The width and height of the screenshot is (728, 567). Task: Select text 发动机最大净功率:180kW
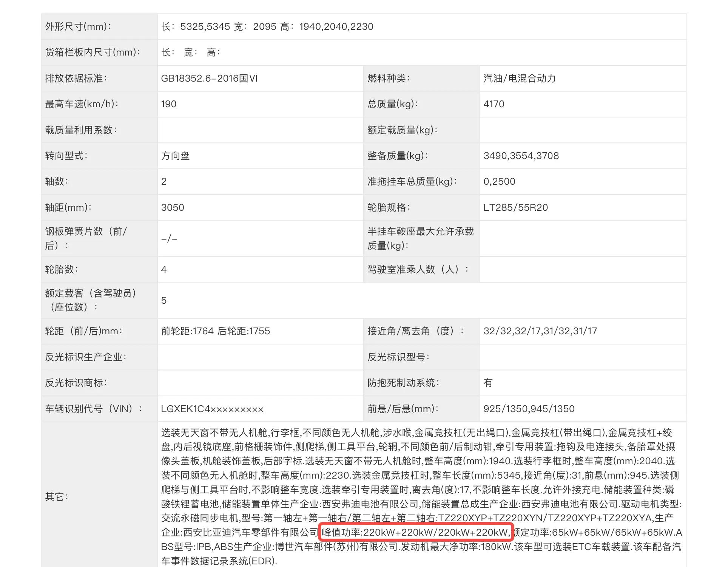tap(455, 547)
